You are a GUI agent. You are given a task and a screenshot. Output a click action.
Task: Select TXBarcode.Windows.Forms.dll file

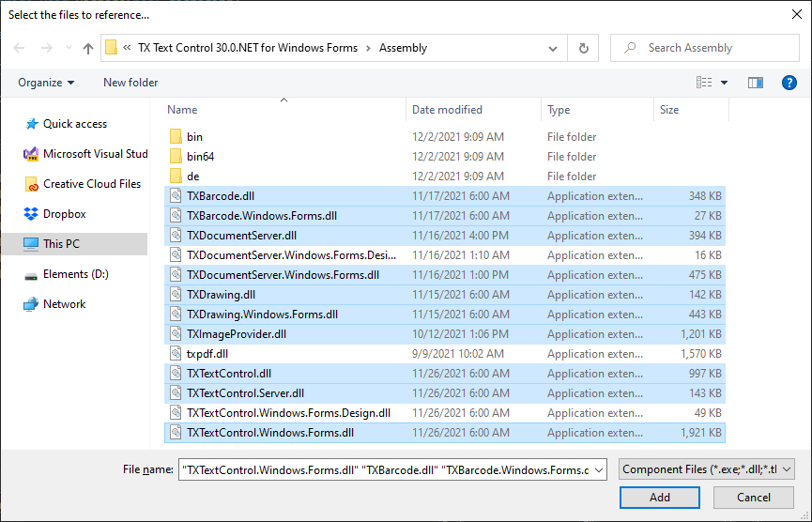[x=445, y=216]
